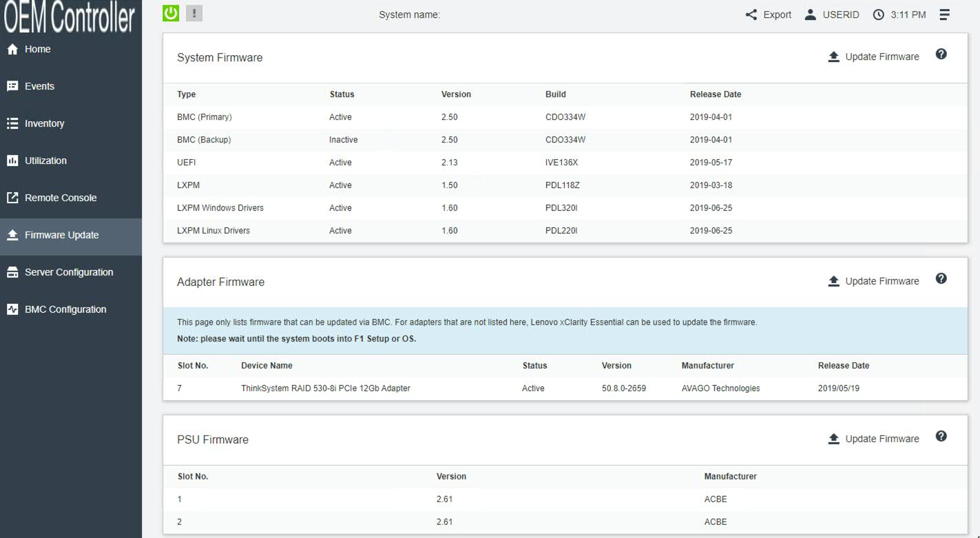Select the LXPM firmware row
The height and width of the screenshot is (538, 980).
(565, 185)
